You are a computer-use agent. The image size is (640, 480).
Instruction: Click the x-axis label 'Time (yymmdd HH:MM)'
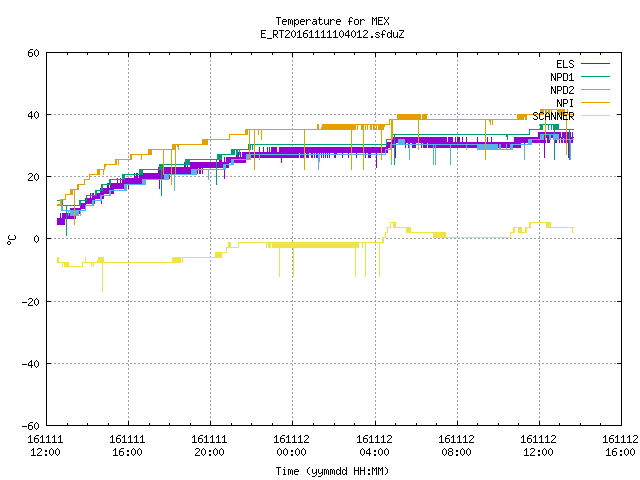pos(332,471)
